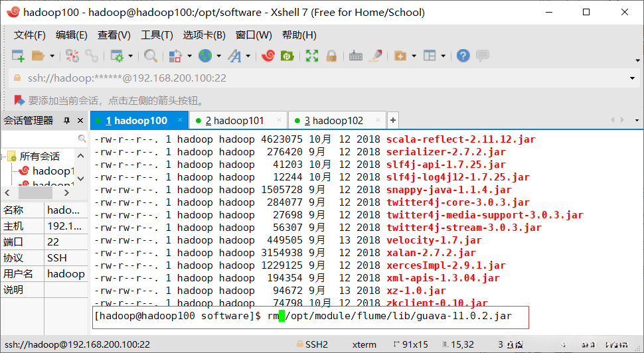Expand the address bar history dropdown
Screen dimensions: 644x353
(633, 78)
